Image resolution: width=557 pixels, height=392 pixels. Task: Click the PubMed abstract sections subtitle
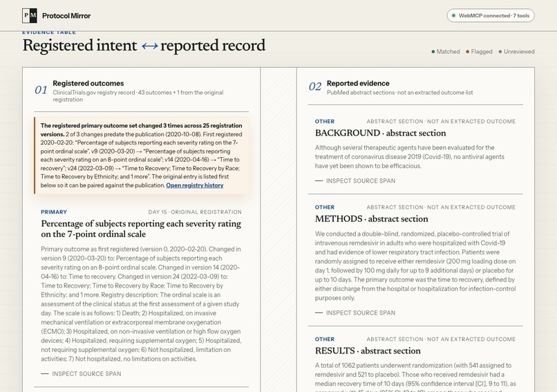399,93
